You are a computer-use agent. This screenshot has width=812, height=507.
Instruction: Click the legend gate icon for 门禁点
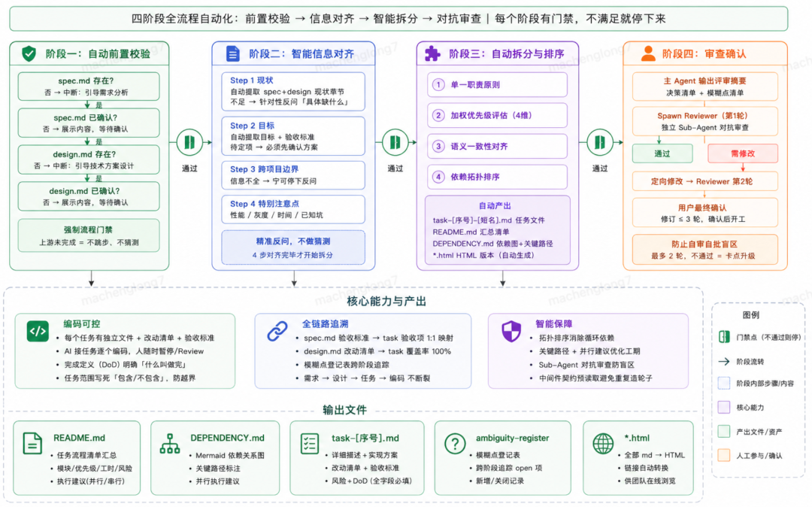724,337
